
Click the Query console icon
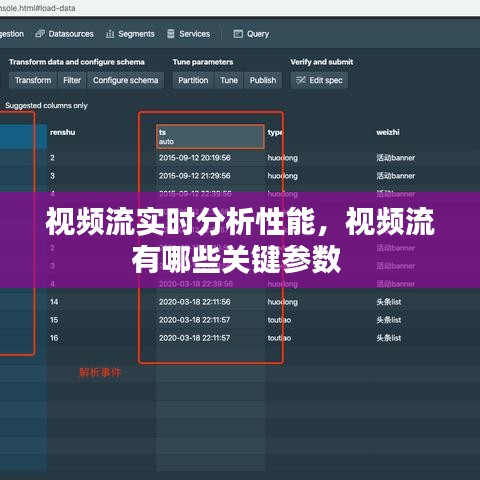click(238, 34)
